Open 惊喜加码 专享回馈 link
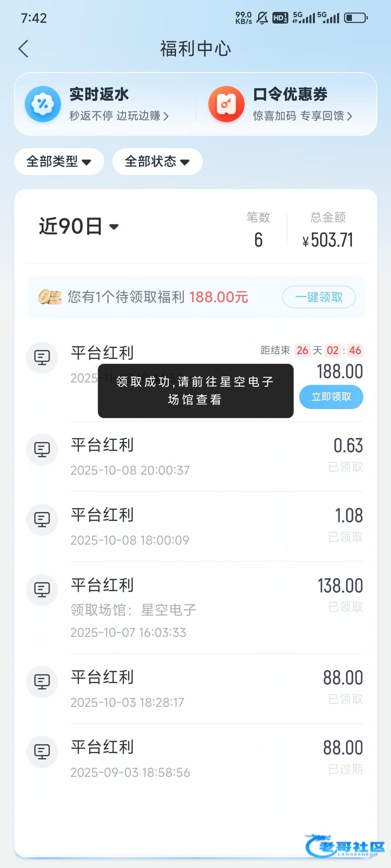 [302, 116]
